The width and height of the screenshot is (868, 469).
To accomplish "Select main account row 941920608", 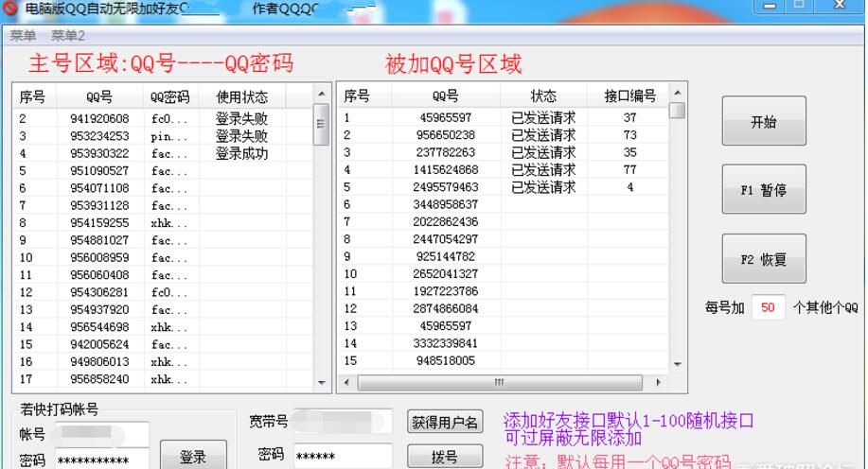I will (x=164, y=118).
